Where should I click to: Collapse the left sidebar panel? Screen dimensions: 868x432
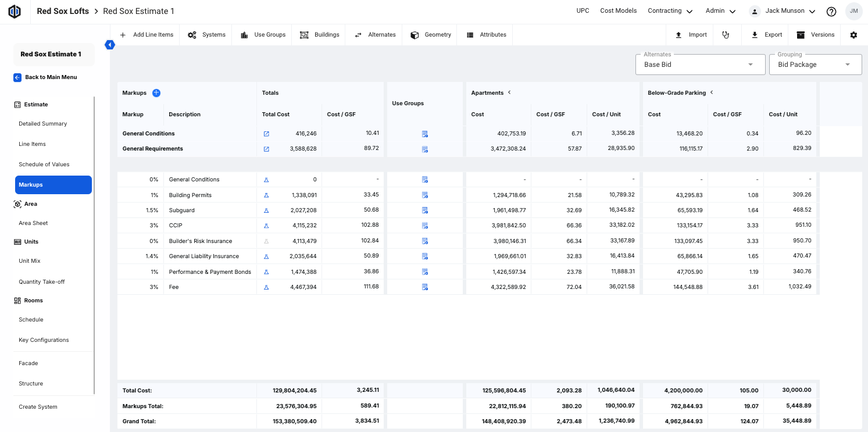click(x=109, y=45)
